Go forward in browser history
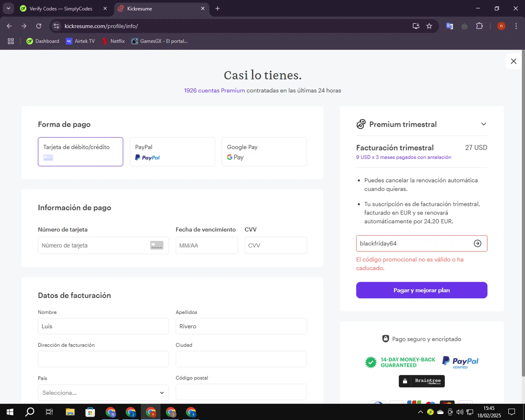Image resolution: width=525 pixels, height=420 pixels. pos(24,26)
